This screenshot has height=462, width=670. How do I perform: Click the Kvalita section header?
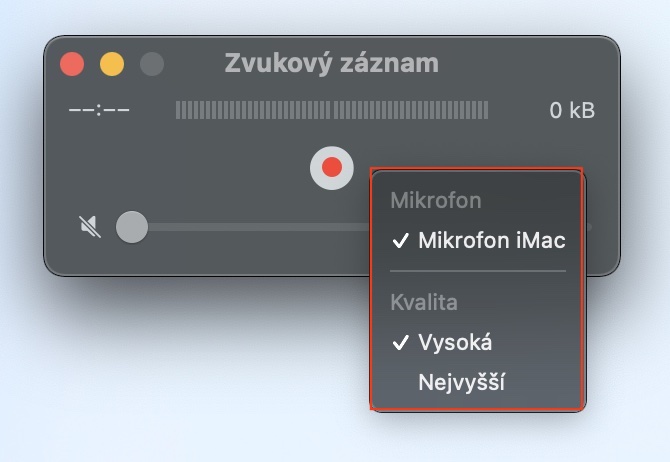pos(424,303)
